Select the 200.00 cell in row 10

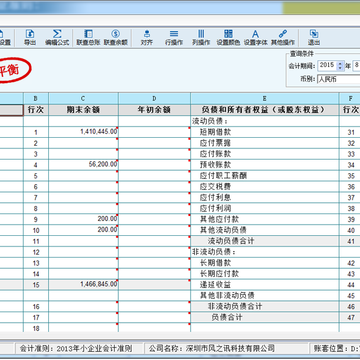pos(83,230)
